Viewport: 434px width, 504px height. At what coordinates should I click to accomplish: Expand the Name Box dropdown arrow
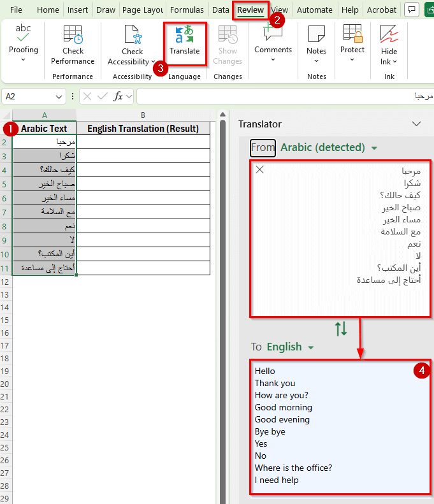[x=59, y=97]
